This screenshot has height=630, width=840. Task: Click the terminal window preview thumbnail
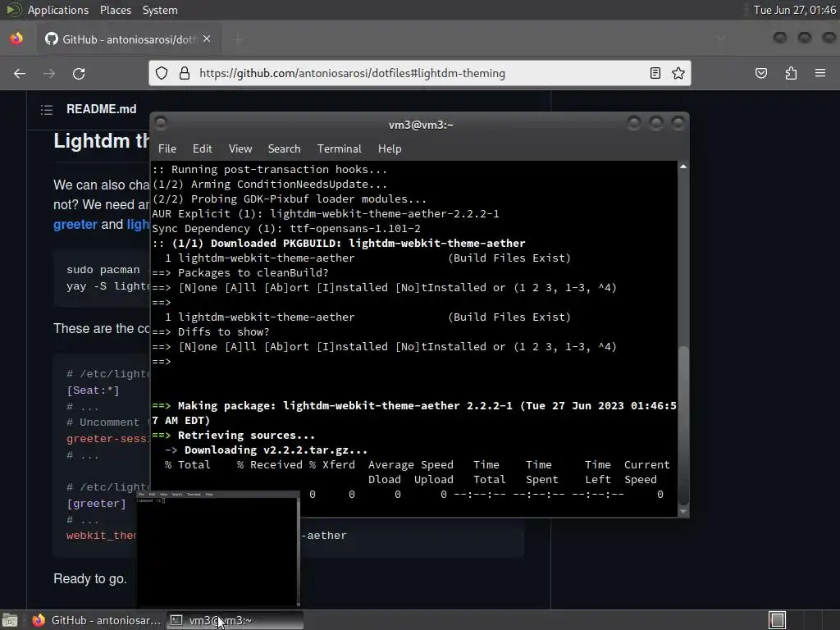click(218, 549)
